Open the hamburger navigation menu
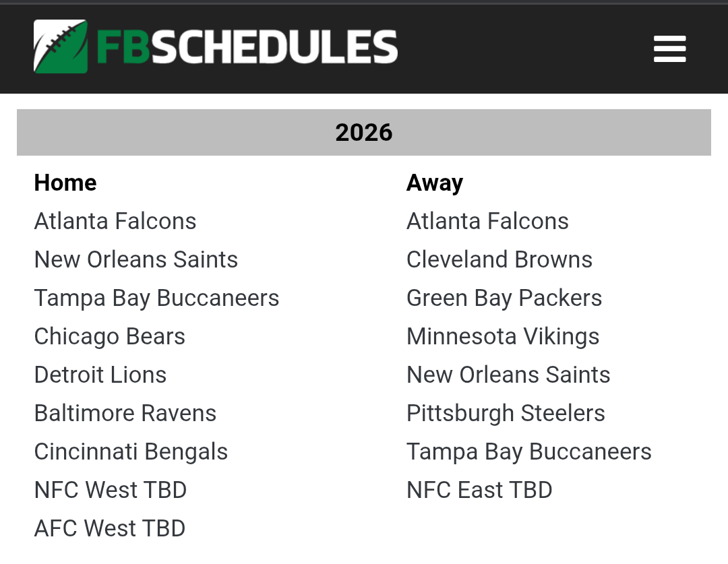728x564 pixels. [669, 49]
